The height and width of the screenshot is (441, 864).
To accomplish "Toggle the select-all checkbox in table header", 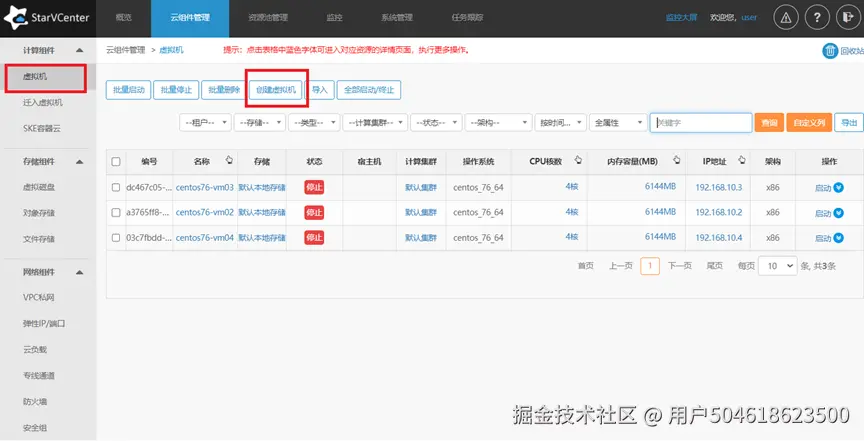I will [116, 162].
